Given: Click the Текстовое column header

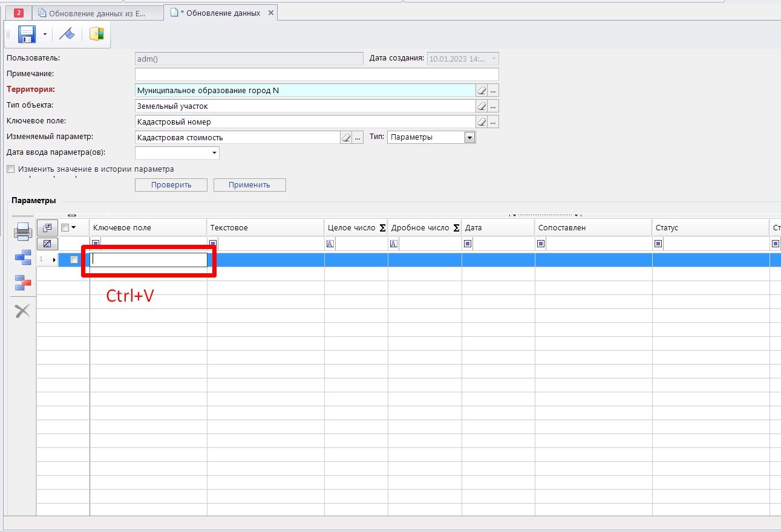Looking at the screenshot, I should 266,228.
